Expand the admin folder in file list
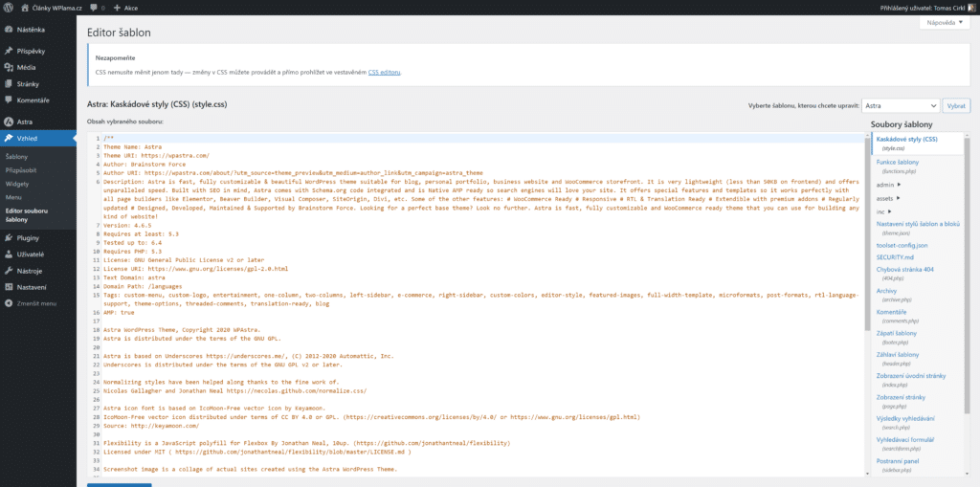 click(888, 185)
